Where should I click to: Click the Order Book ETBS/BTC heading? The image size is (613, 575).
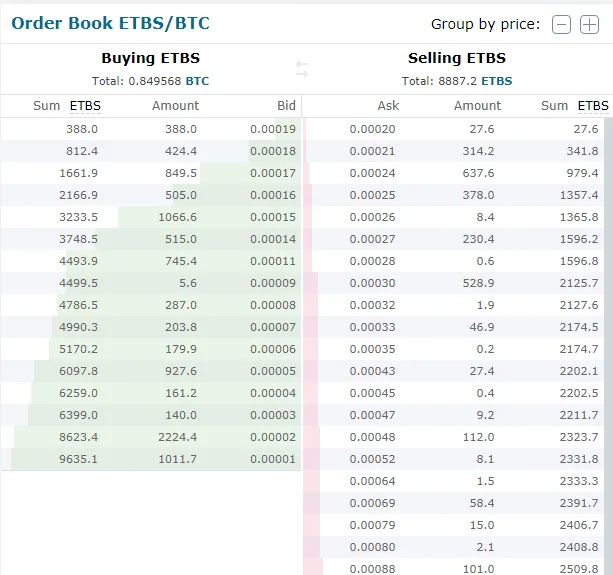coord(111,23)
